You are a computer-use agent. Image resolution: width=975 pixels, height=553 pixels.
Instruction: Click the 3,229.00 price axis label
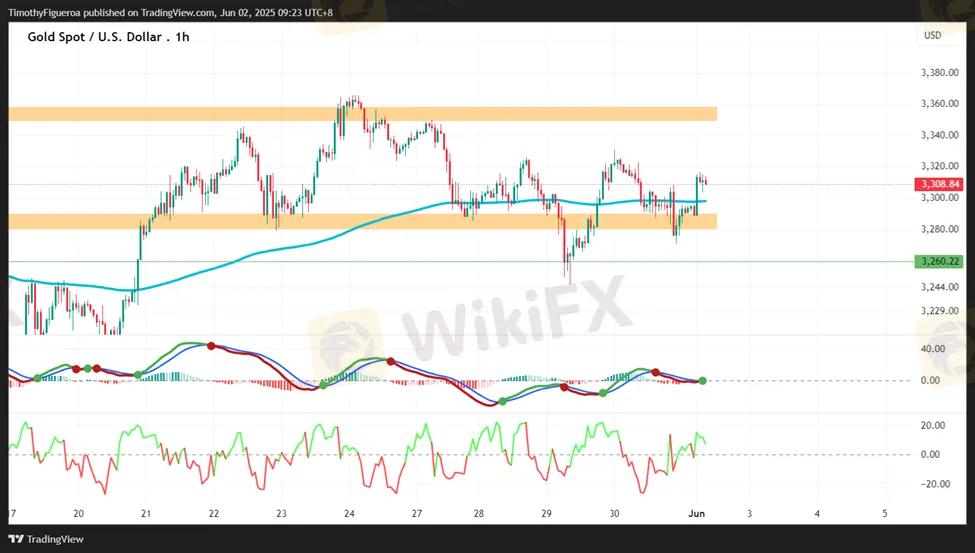click(940, 310)
